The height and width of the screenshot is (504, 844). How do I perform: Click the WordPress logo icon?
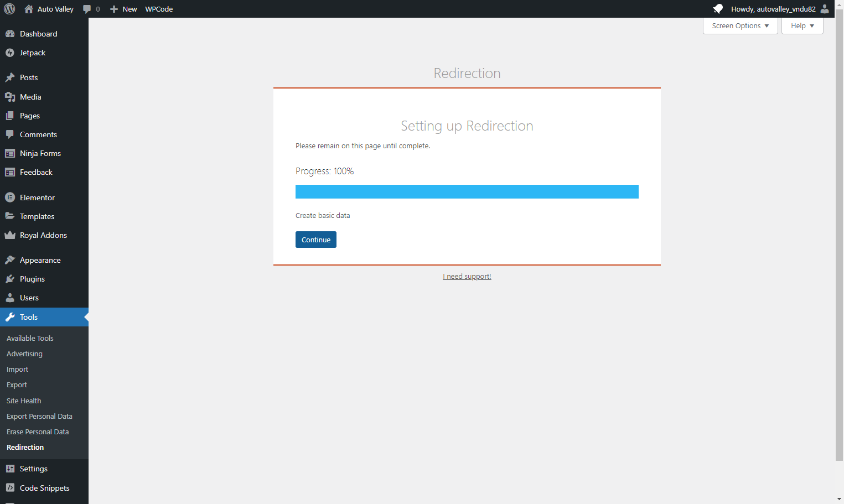9,9
